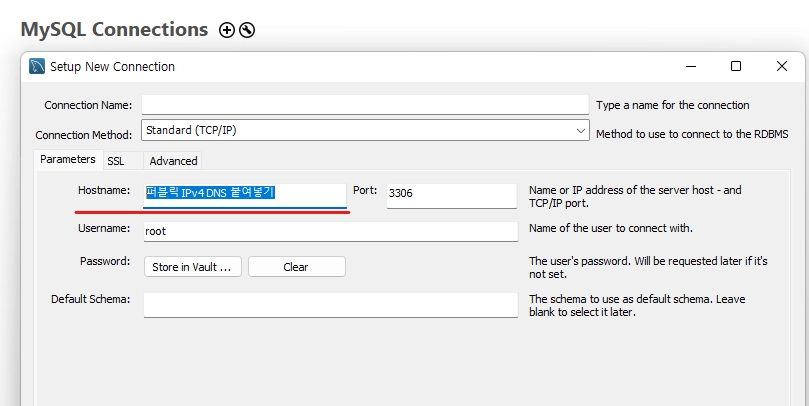Click the Default Schema input field
This screenshot has width=809, height=406.
(x=331, y=305)
